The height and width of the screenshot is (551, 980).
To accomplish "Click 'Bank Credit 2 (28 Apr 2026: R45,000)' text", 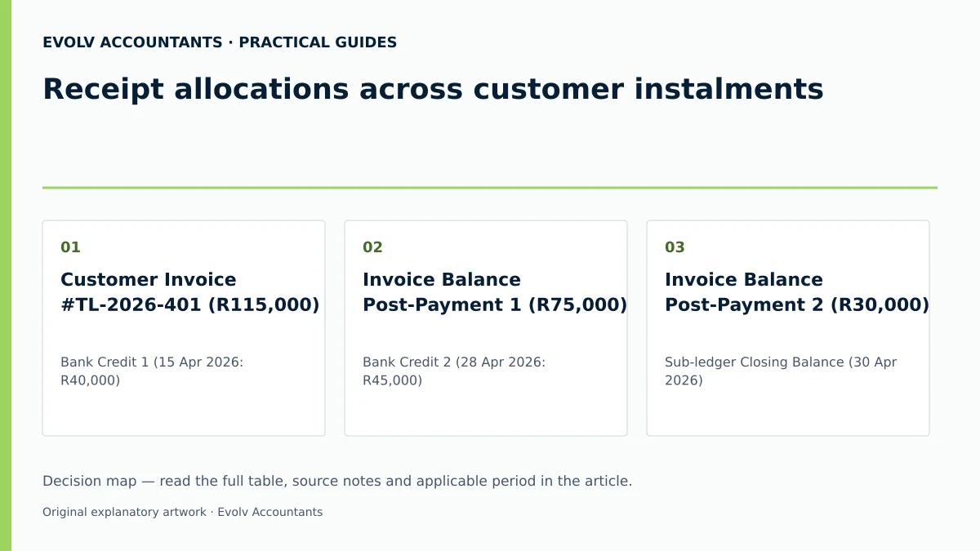I will pyautogui.click(x=454, y=371).
